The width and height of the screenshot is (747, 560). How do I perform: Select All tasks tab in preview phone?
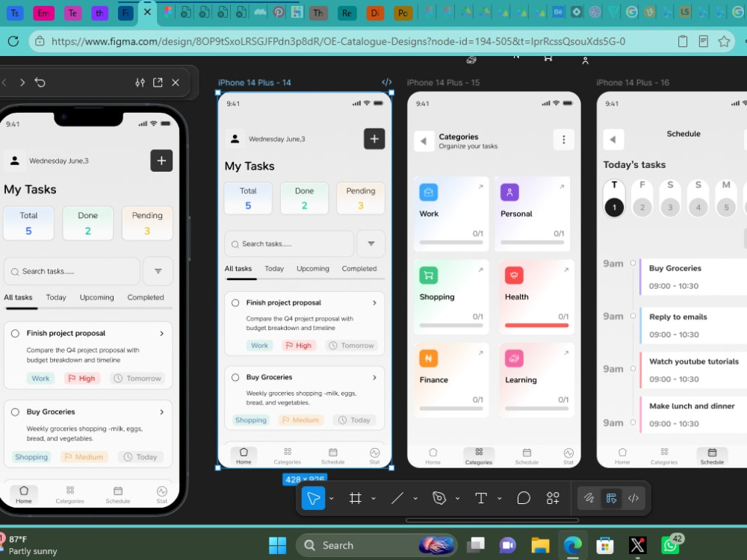[18, 297]
